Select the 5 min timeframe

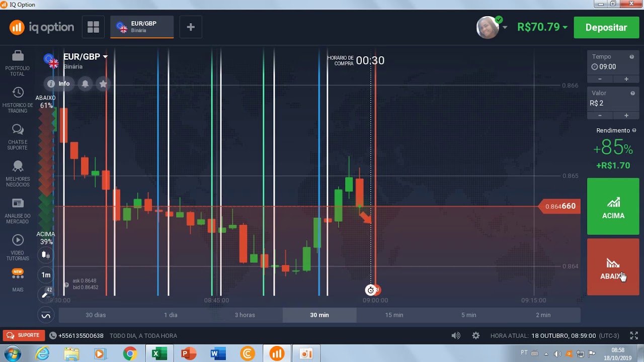[468, 315]
